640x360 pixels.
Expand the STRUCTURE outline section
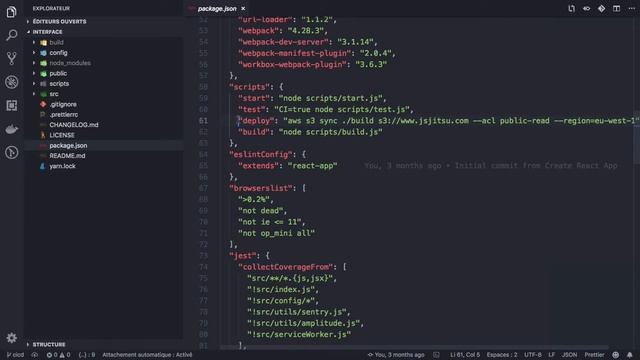tap(49, 344)
